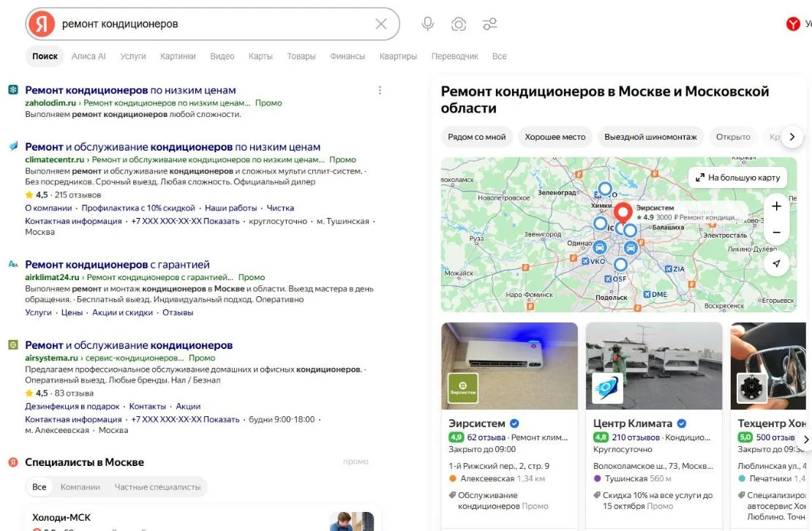The width and height of the screenshot is (812, 531).
Task: Apply the Выездной шиномонтаж filter
Action: pos(650,137)
